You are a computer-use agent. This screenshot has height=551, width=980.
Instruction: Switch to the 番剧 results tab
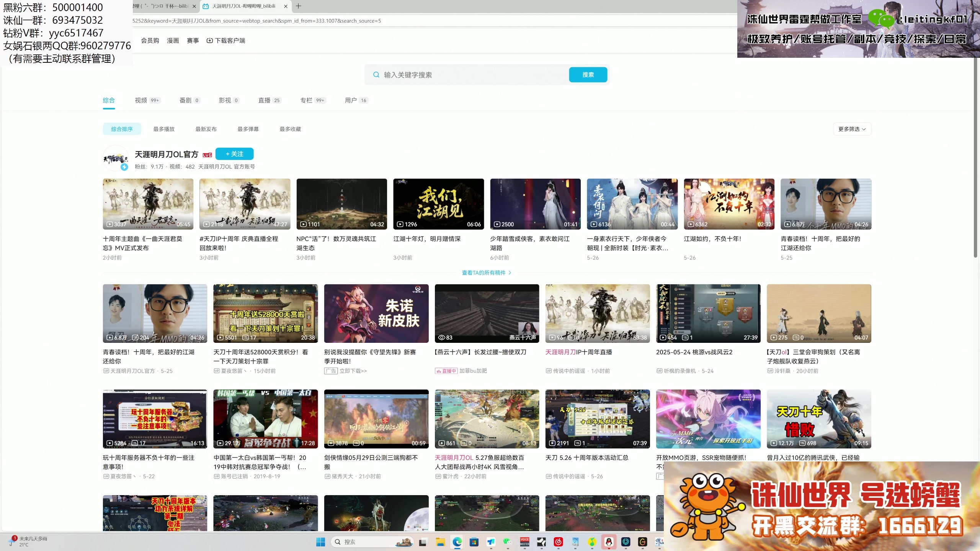(x=189, y=100)
